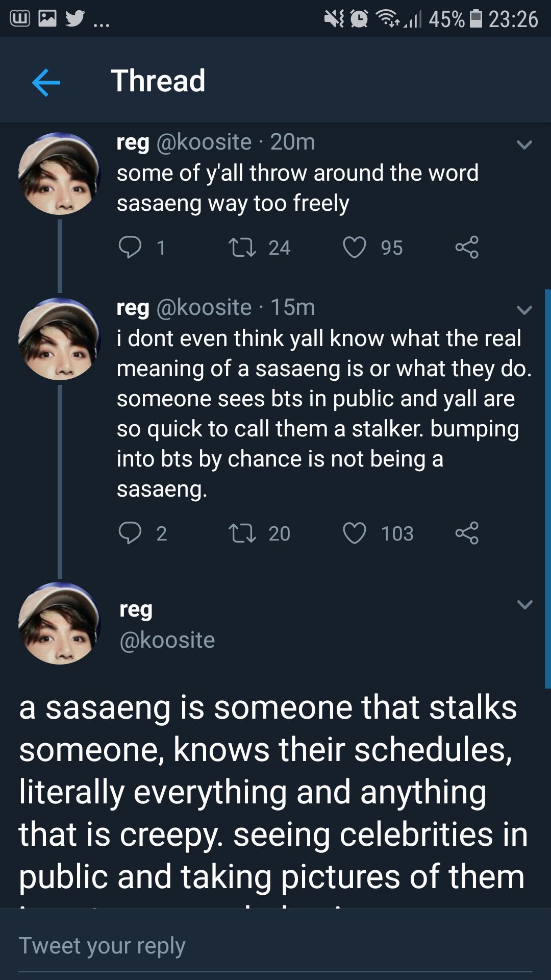Image resolution: width=551 pixels, height=980 pixels.
Task: Retweet the tweet showing 20 retweets
Action: click(x=242, y=533)
